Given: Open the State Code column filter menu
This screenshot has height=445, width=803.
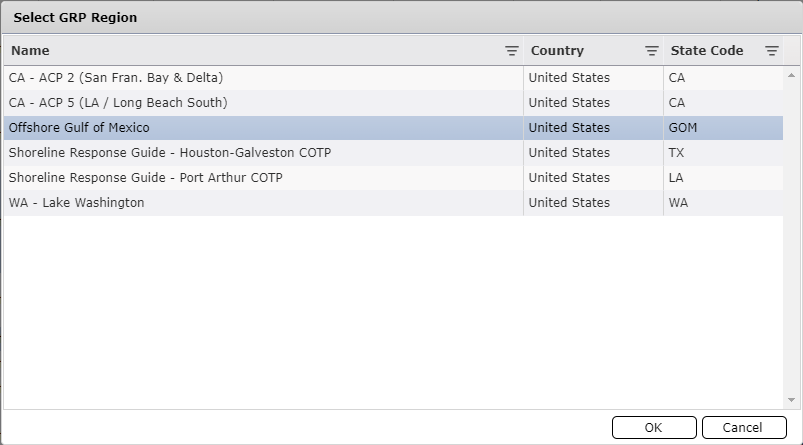Looking at the screenshot, I should [x=771, y=51].
